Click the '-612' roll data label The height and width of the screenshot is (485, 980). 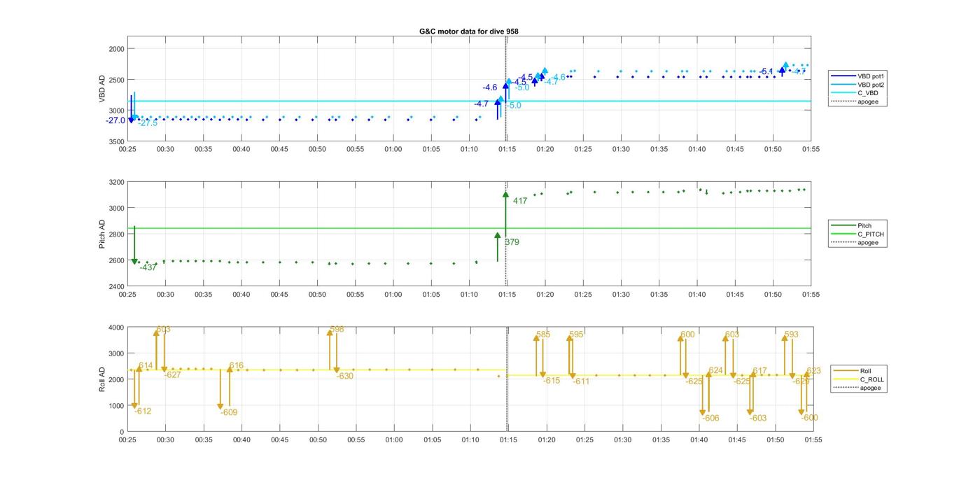(143, 412)
